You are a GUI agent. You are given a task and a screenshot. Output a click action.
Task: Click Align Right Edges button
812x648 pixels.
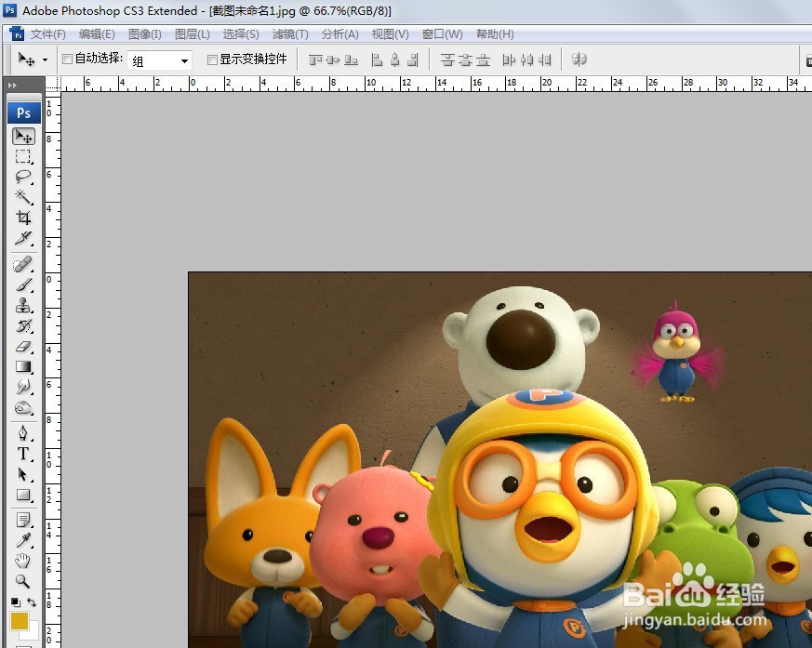413,60
